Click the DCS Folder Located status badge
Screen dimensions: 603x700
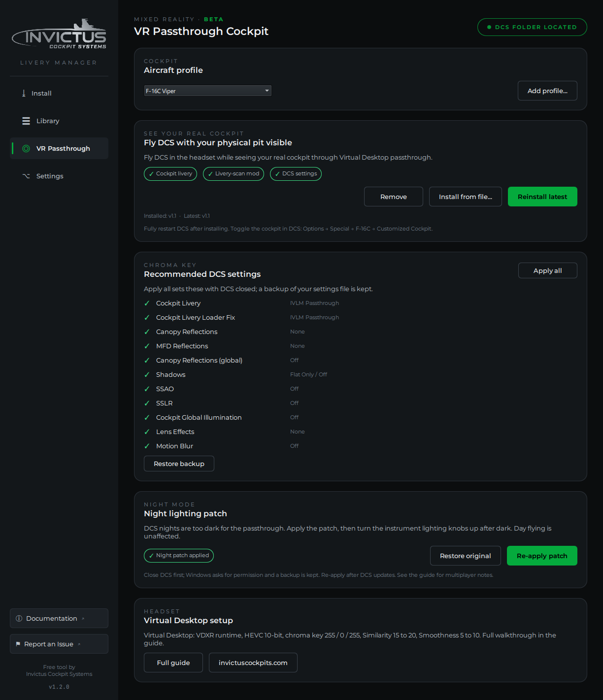point(532,27)
